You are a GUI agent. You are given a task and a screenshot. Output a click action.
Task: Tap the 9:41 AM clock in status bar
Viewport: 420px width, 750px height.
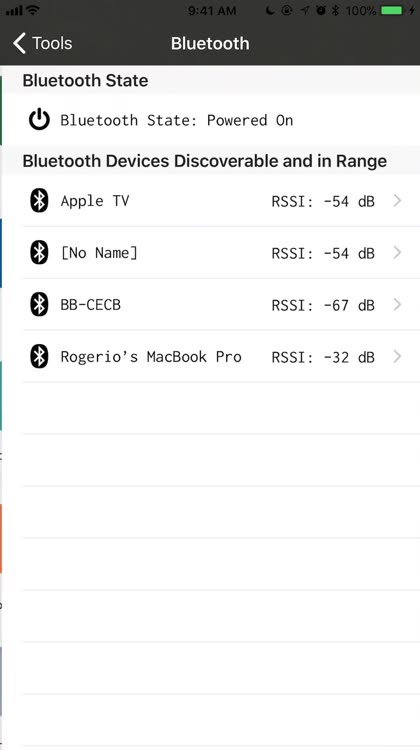click(212, 10)
